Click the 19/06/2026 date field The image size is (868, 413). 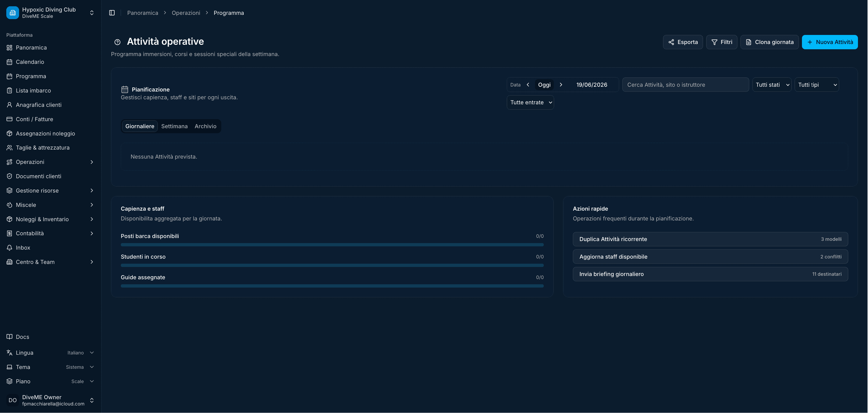point(592,85)
